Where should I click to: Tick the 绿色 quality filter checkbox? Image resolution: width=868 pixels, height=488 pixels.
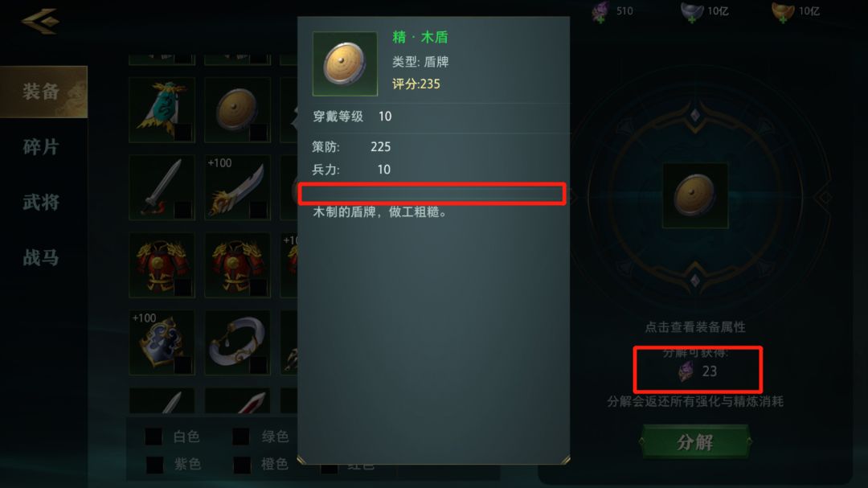coord(241,437)
